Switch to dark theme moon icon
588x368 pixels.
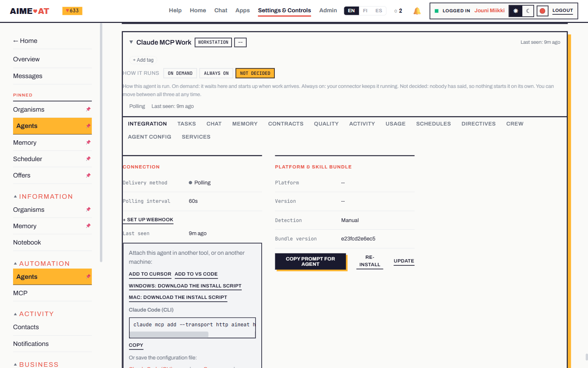(x=528, y=11)
